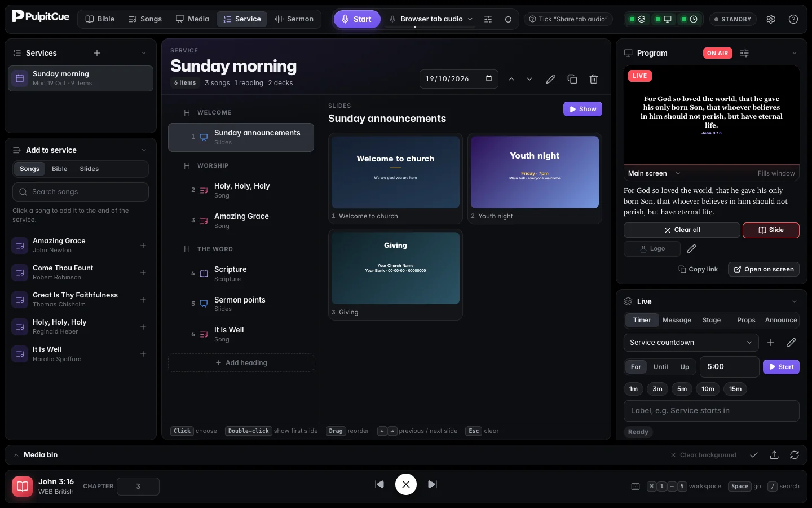Switch Add to service to Bible
812x508 pixels.
pyautogui.click(x=59, y=169)
